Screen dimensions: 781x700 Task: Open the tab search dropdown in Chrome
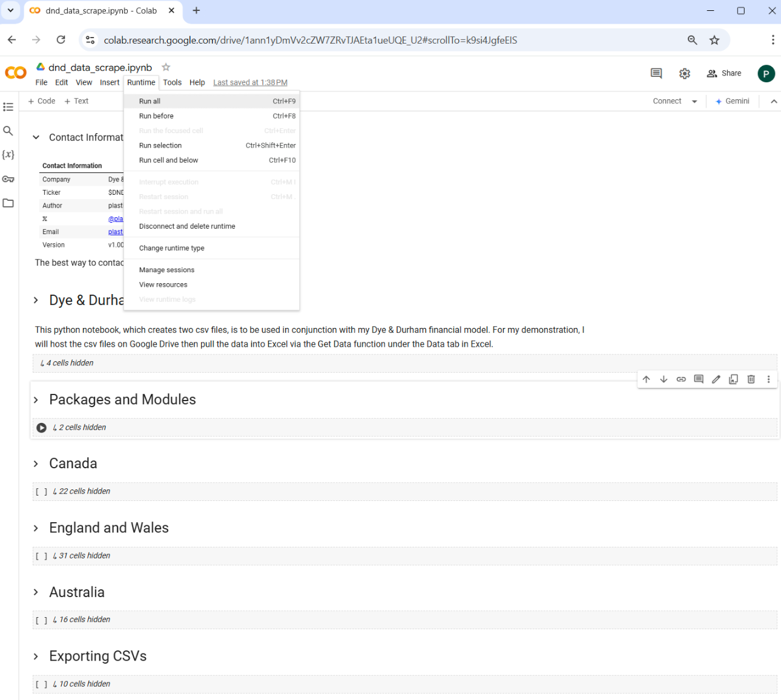click(10, 10)
